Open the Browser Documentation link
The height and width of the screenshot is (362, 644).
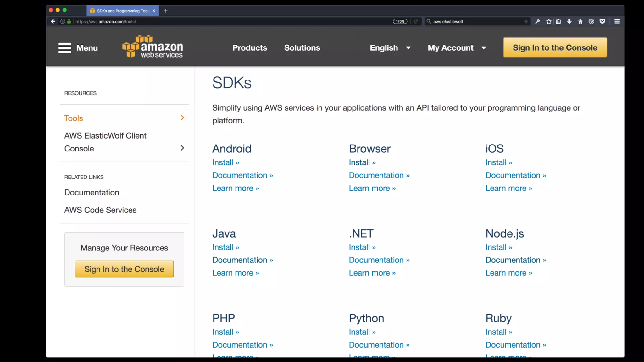click(379, 175)
